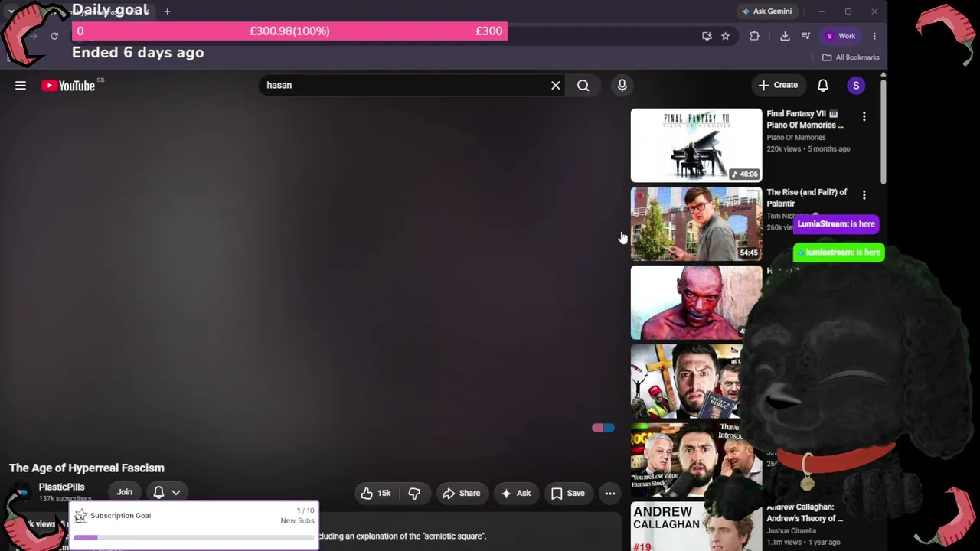Open the Palantir video thumbnail

[696, 224]
